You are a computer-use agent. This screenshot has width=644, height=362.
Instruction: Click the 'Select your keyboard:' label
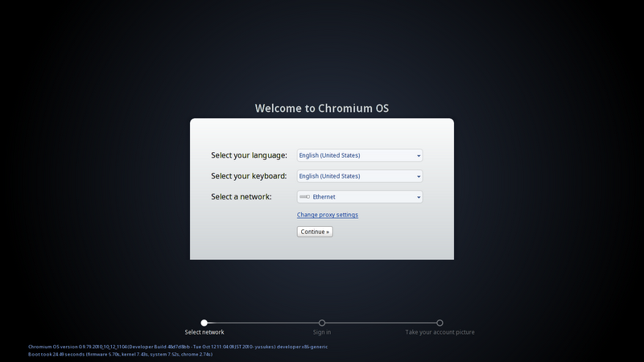(x=249, y=176)
